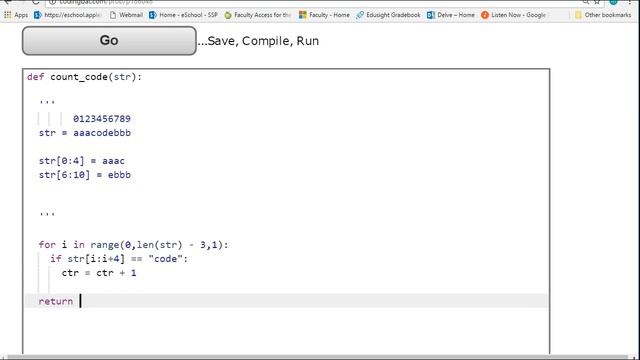Click the ...Save, Compile, Run label
This screenshot has width=640, height=360.
[x=258, y=41]
